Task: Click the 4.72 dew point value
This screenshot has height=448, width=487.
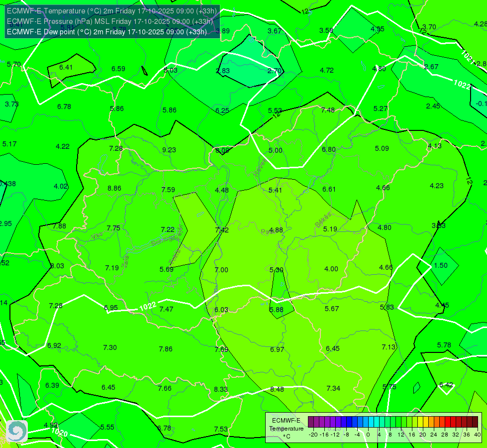Action: pyautogui.click(x=327, y=70)
